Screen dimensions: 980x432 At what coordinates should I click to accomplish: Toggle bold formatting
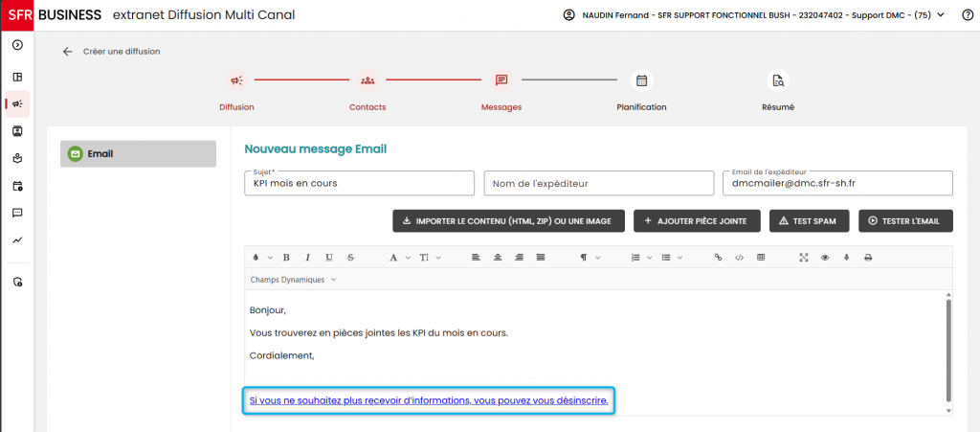(285, 258)
